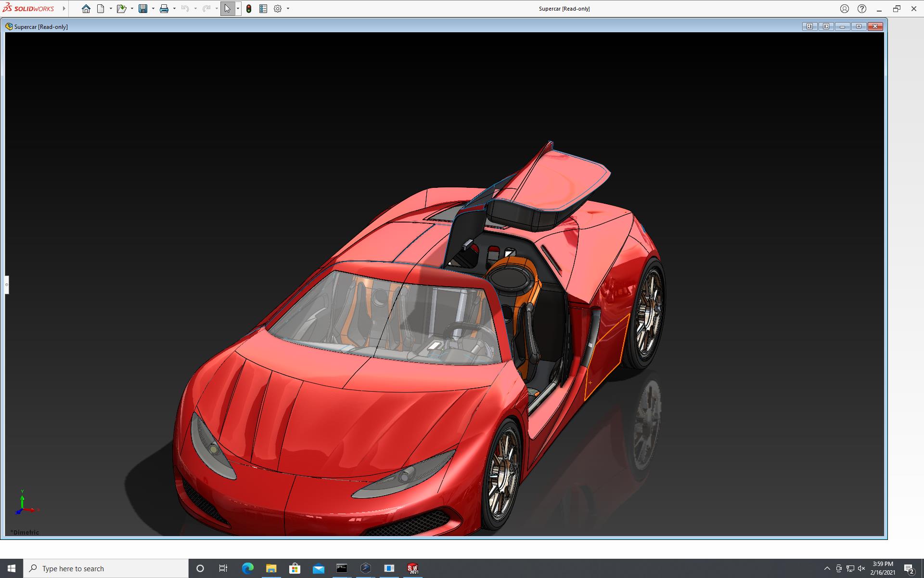924x578 pixels.
Task: Expand the Select tool dropdown arrow
Action: click(x=238, y=9)
